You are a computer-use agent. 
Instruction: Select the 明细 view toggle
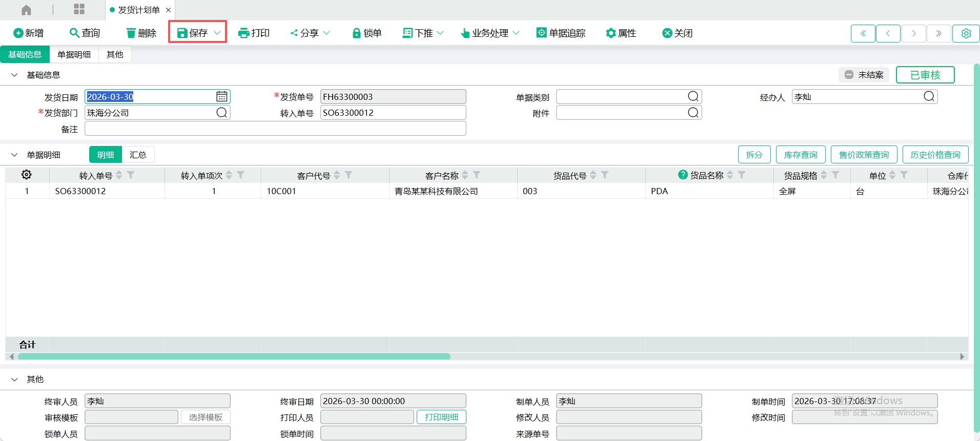pos(106,155)
